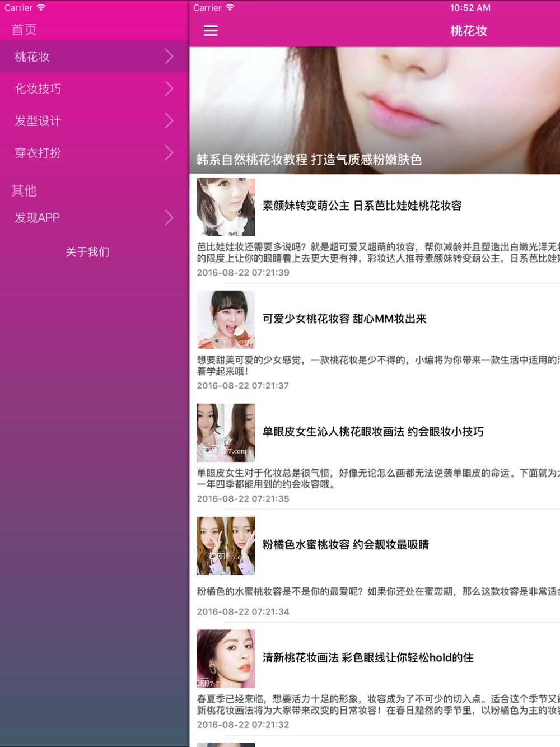
Task: Click the 首页 section header
Action: click(24, 29)
